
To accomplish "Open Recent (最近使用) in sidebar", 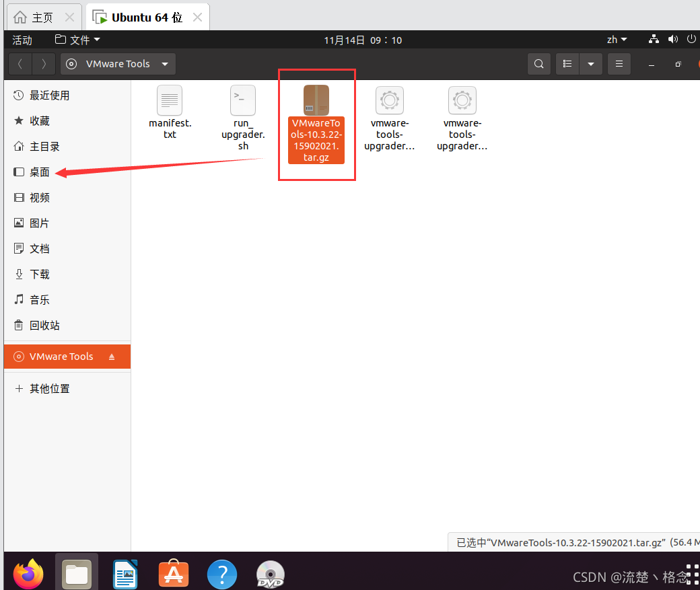I will (67, 95).
